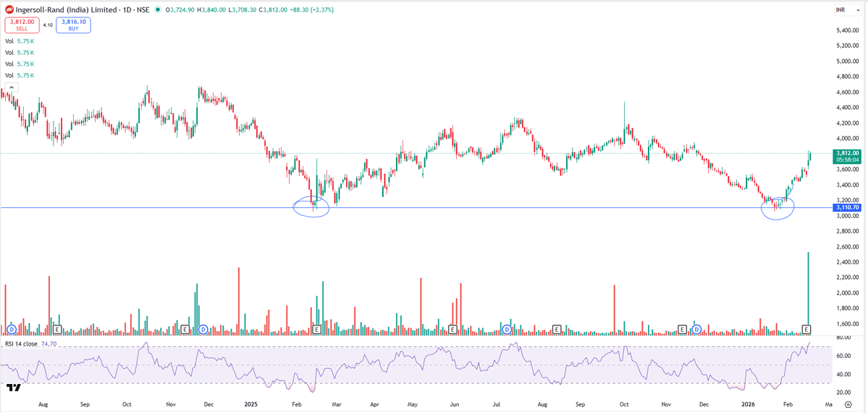The width and height of the screenshot is (868, 413).
Task: Open the dividend marker at the chart's left edge
Action: (x=11, y=329)
